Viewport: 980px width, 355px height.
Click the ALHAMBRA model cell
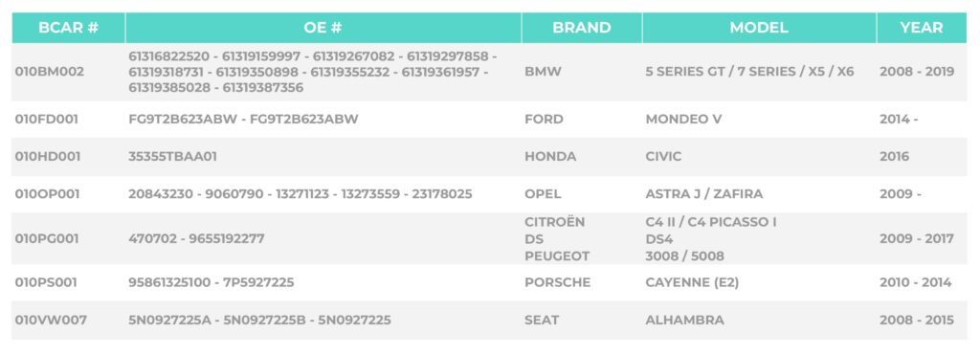click(x=685, y=320)
